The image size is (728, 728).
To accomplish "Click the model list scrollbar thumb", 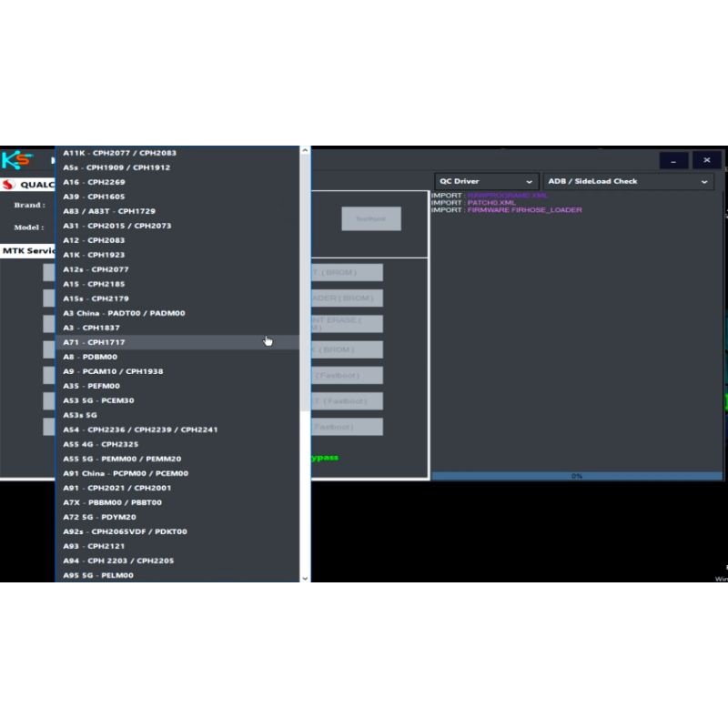I will click(305, 283).
